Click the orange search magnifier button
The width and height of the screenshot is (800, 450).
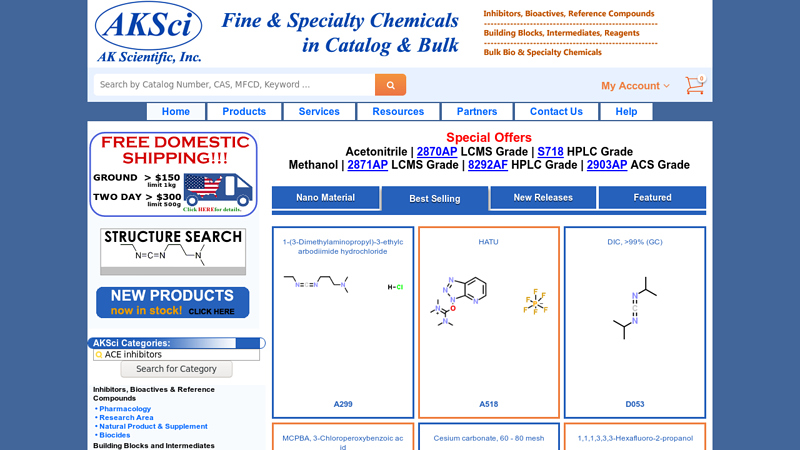coord(390,85)
